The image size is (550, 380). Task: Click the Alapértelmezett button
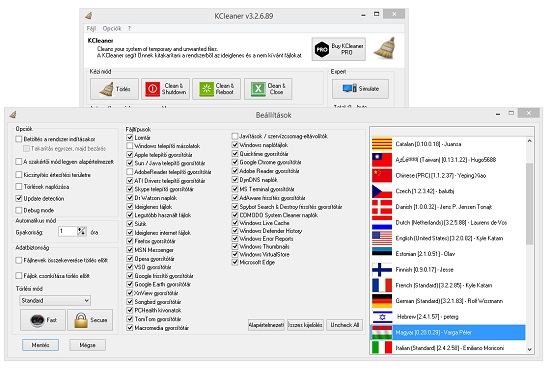tap(266, 325)
